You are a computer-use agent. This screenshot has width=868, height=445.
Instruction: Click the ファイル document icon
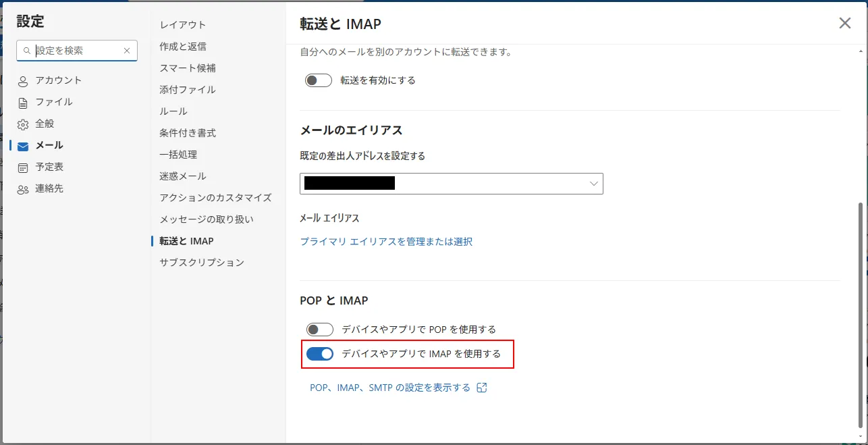pos(24,103)
